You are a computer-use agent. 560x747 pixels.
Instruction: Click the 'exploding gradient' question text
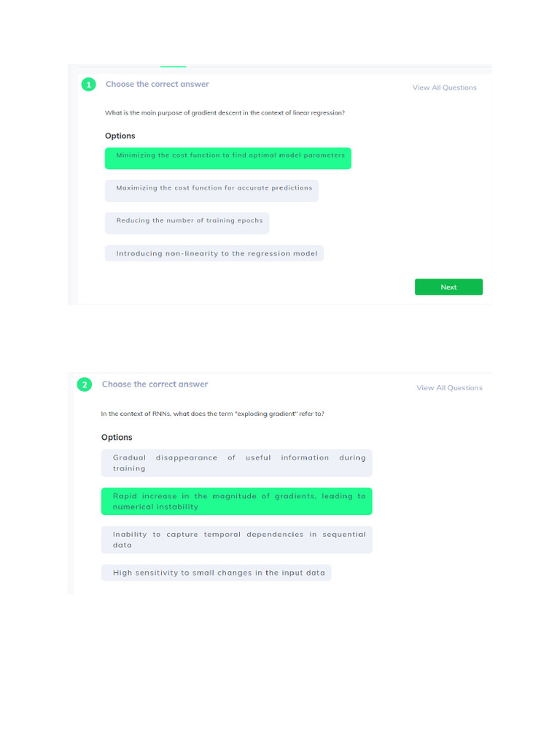[212, 414]
